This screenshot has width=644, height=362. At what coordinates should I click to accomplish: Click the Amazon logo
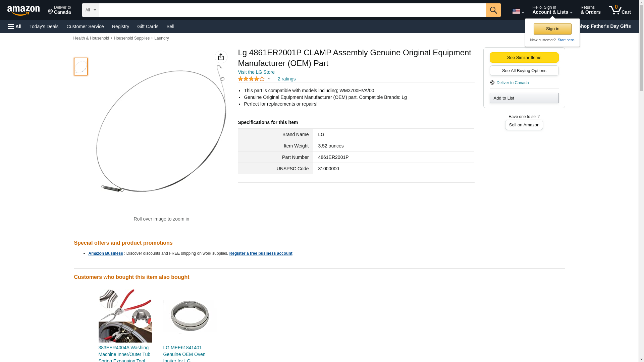tap(23, 10)
